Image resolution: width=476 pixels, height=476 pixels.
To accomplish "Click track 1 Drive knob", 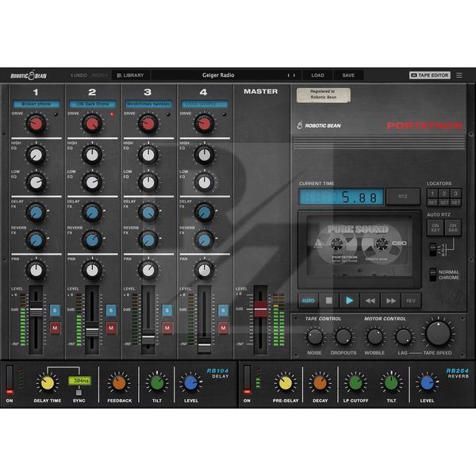I will 36,125.
